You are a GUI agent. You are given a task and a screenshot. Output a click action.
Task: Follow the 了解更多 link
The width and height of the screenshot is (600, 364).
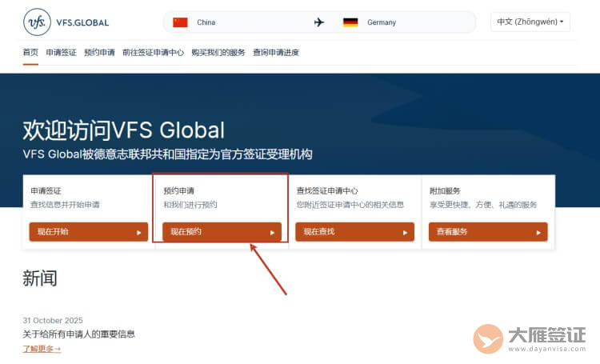[42, 349]
